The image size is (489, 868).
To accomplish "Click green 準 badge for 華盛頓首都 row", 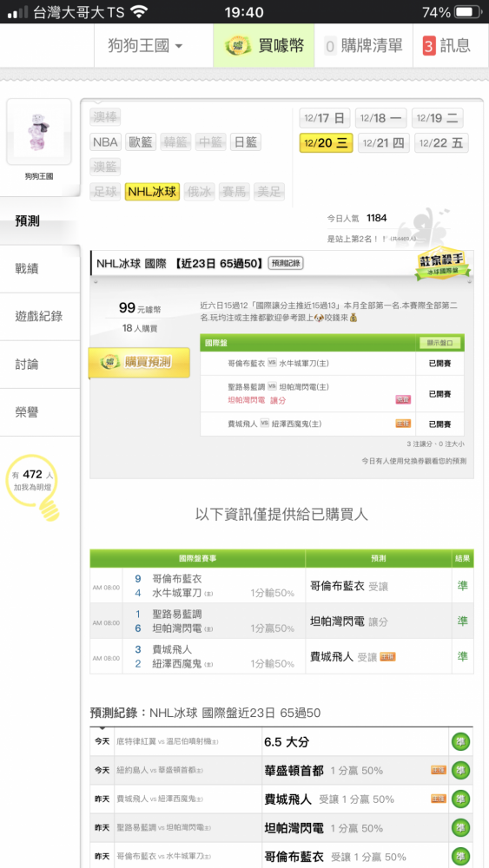I will point(460,770).
